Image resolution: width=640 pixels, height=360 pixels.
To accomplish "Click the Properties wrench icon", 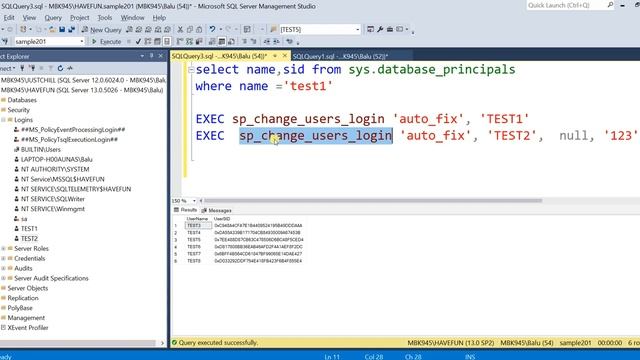I will [380, 29].
